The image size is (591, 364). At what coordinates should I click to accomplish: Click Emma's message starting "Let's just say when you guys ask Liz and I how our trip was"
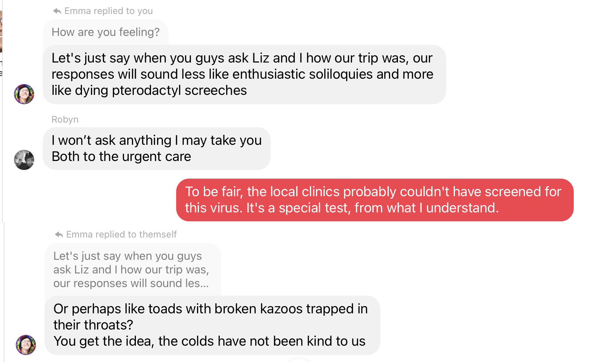pos(244,74)
